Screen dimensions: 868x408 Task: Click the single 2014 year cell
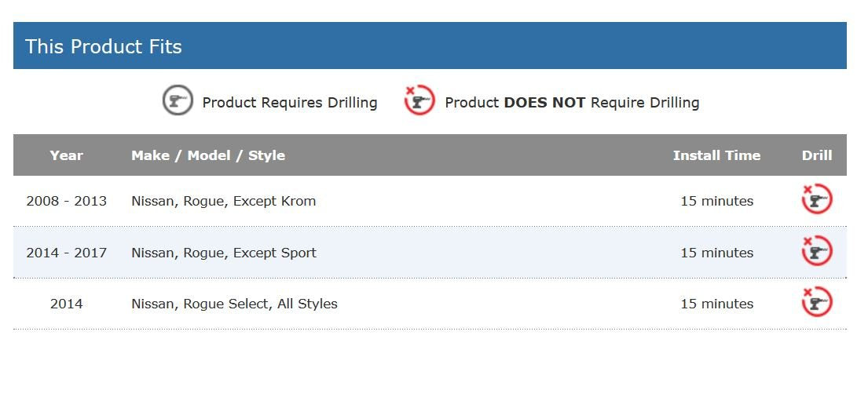[66, 304]
